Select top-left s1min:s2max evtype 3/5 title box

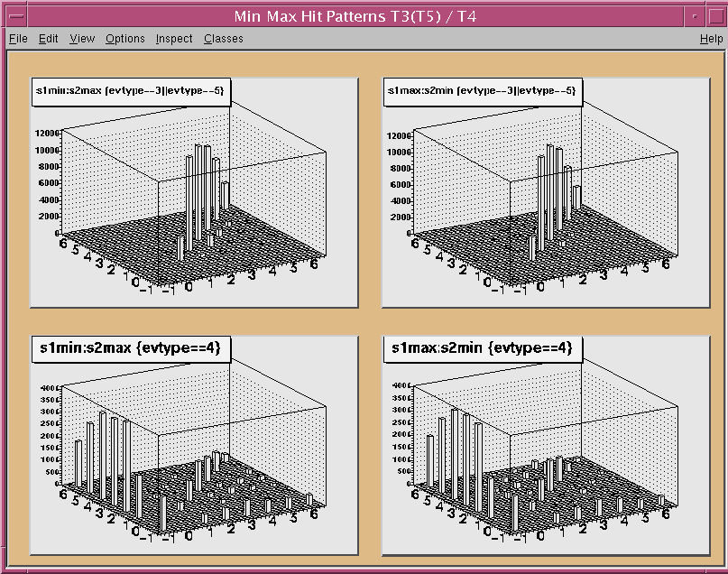point(131,91)
